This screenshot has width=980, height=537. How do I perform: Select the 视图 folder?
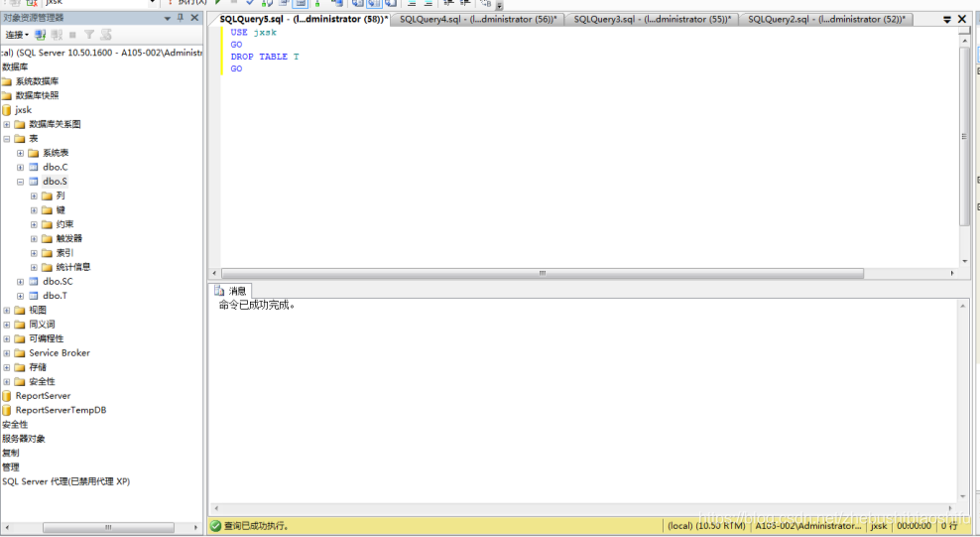(38, 310)
